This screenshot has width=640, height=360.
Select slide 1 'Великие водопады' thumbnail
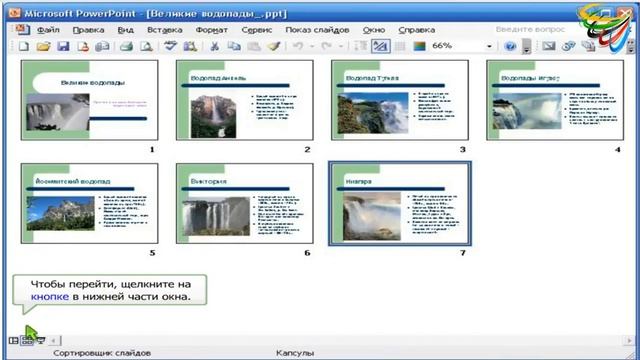pyautogui.click(x=89, y=100)
